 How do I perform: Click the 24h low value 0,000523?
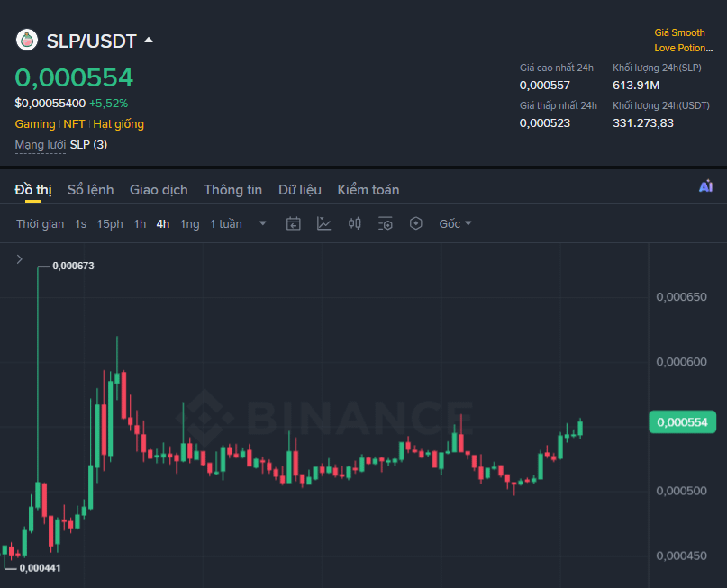545,123
